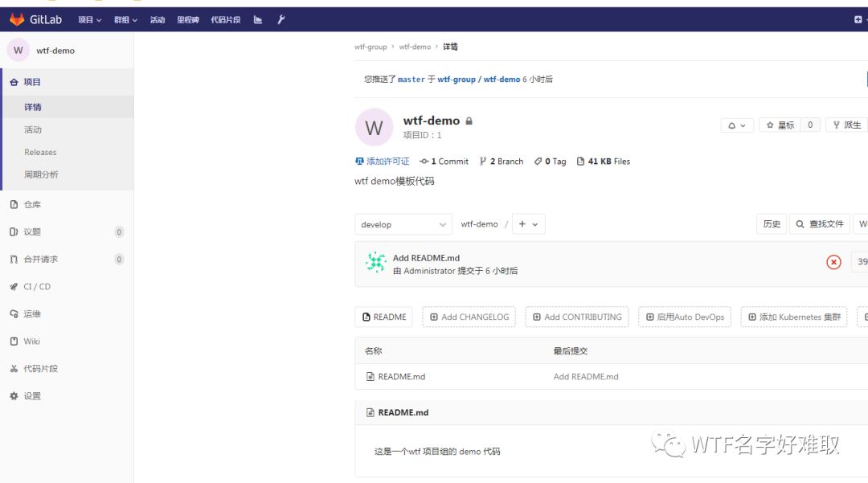The image size is (868, 483).
Task: Click the private lock icon beside wtf-demo
Action: tap(469, 121)
